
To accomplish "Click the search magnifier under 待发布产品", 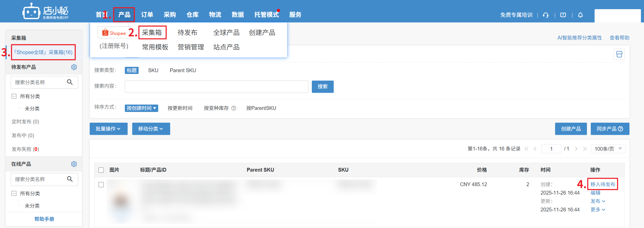I will [x=70, y=82].
